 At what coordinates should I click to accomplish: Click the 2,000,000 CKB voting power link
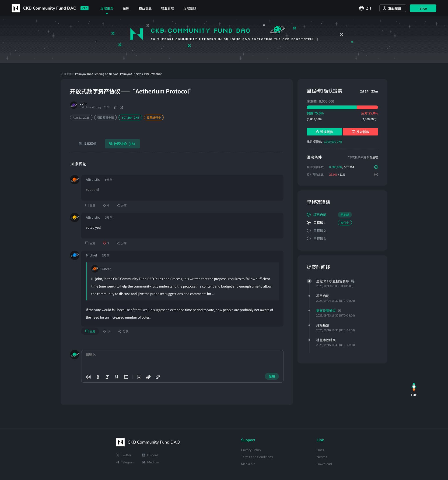(332, 142)
